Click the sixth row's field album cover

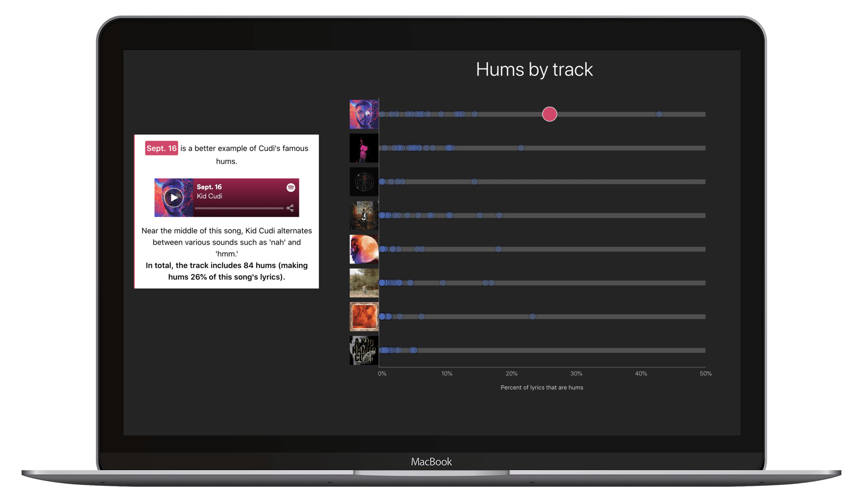pos(364,283)
